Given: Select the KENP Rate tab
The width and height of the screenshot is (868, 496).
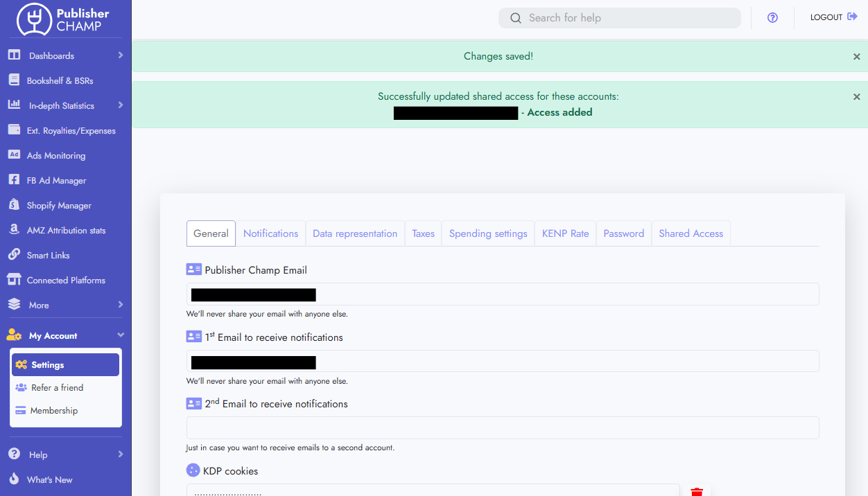Looking at the screenshot, I should pos(565,233).
